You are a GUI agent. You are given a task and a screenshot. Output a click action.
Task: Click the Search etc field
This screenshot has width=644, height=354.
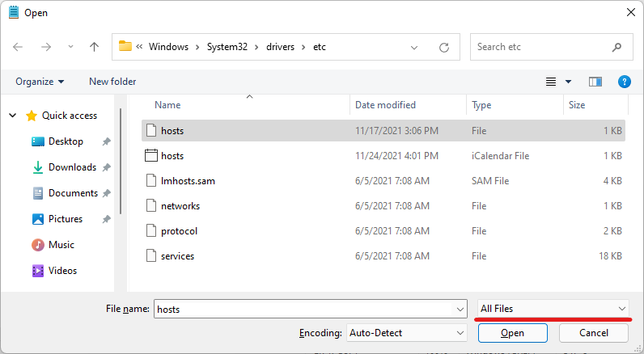point(542,47)
